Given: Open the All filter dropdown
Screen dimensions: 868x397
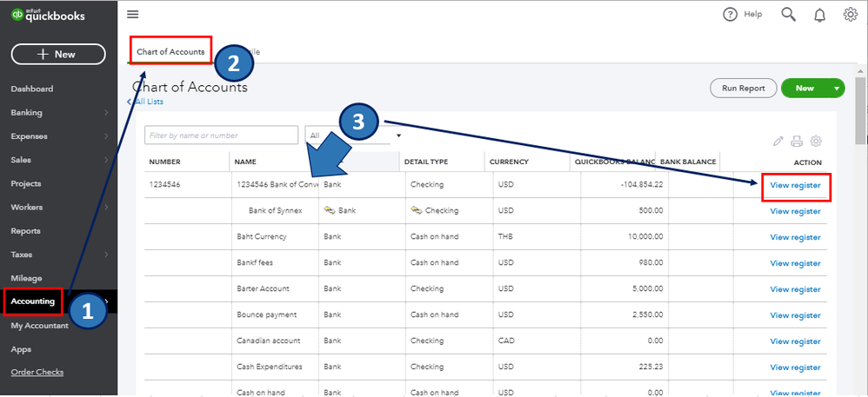Looking at the screenshot, I should tap(355, 136).
